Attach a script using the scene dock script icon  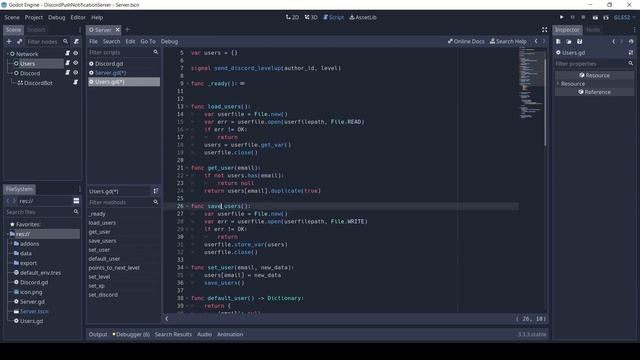point(76,42)
